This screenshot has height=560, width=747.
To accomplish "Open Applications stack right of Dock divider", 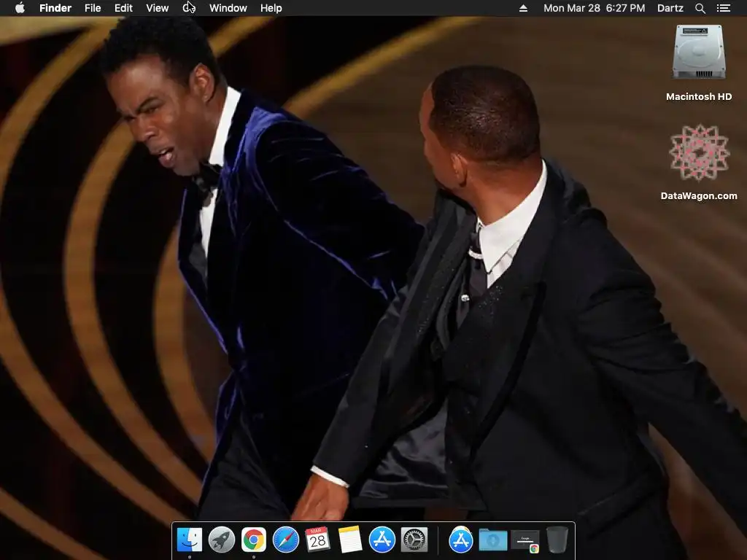I will click(461, 540).
